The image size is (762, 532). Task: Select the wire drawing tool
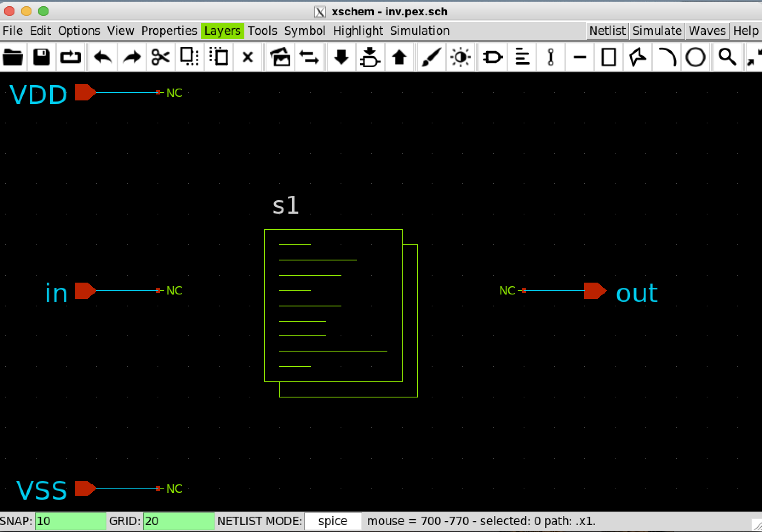coord(550,57)
